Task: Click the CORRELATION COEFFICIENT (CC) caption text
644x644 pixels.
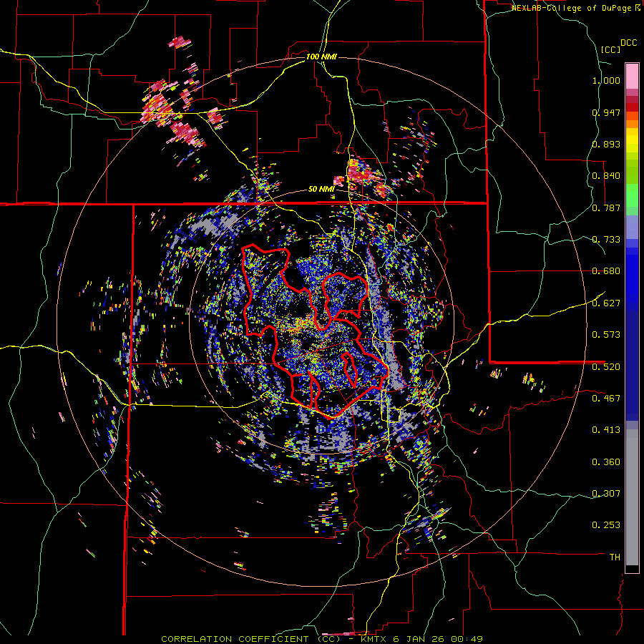Action: [x=251, y=639]
